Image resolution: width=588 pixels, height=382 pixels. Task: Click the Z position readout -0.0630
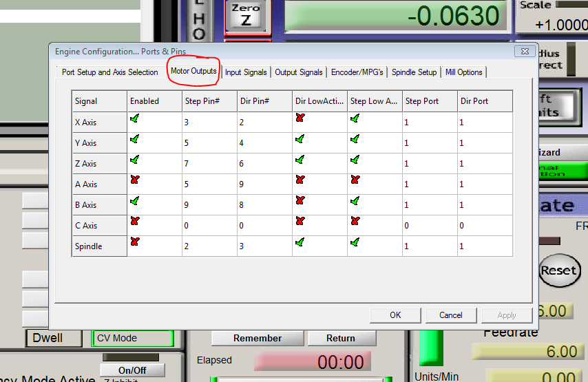click(396, 16)
